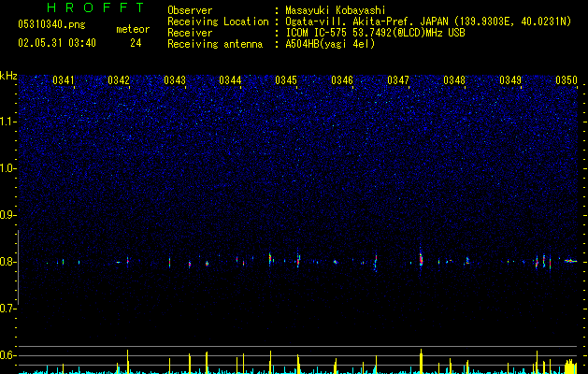Click the Observer field label
The image size is (588, 374).
click(190, 10)
